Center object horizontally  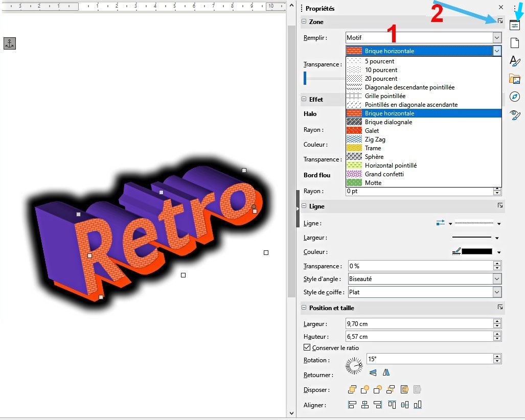coord(365,405)
